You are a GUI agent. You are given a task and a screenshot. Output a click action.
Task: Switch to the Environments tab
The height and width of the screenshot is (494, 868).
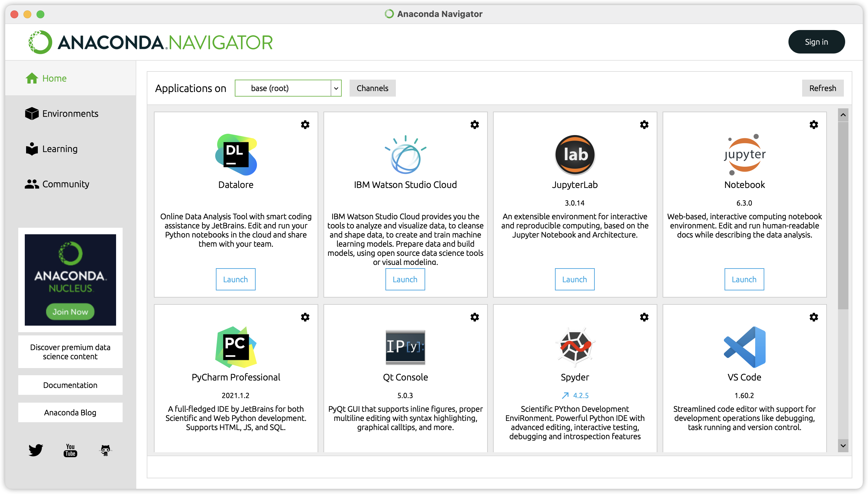pyautogui.click(x=70, y=113)
